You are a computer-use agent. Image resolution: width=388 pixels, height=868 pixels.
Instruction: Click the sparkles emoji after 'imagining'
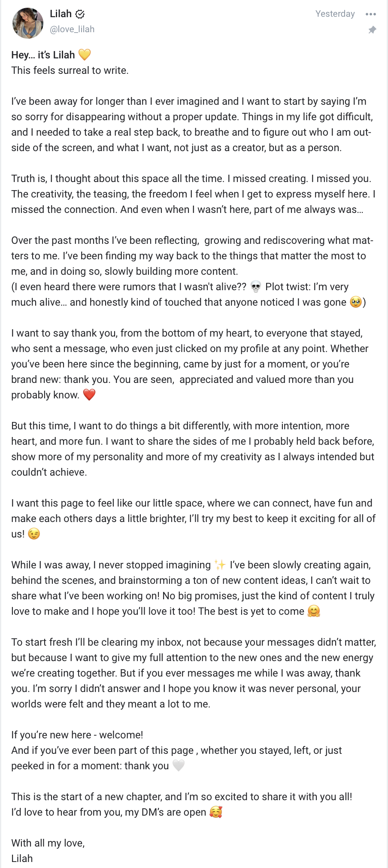point(220,565)
